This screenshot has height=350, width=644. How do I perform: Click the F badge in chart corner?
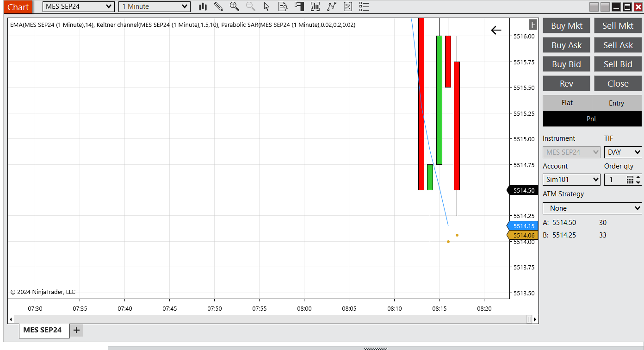point(533,25)
